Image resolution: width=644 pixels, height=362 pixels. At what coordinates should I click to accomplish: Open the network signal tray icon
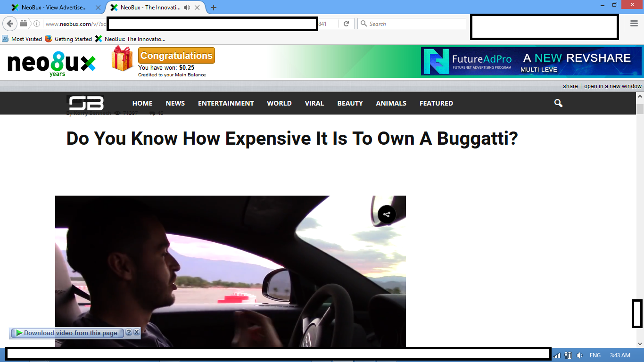tap(557, 355)
